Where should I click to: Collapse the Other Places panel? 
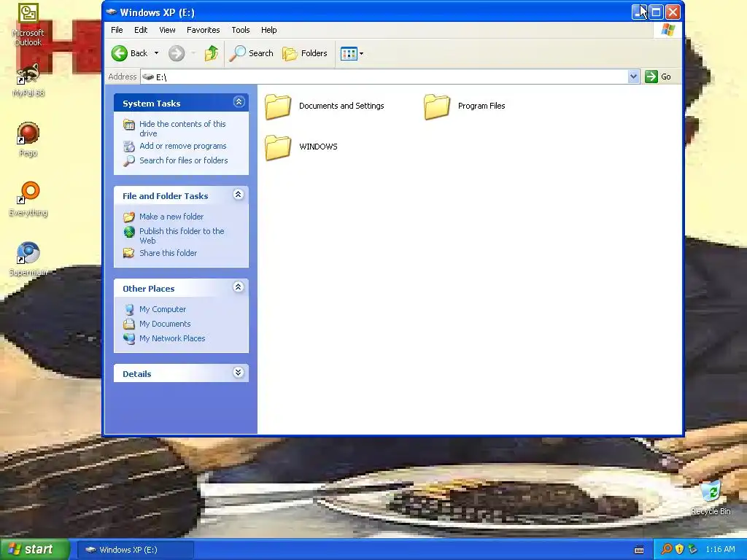pyautogui.click(x=239, y=287)
